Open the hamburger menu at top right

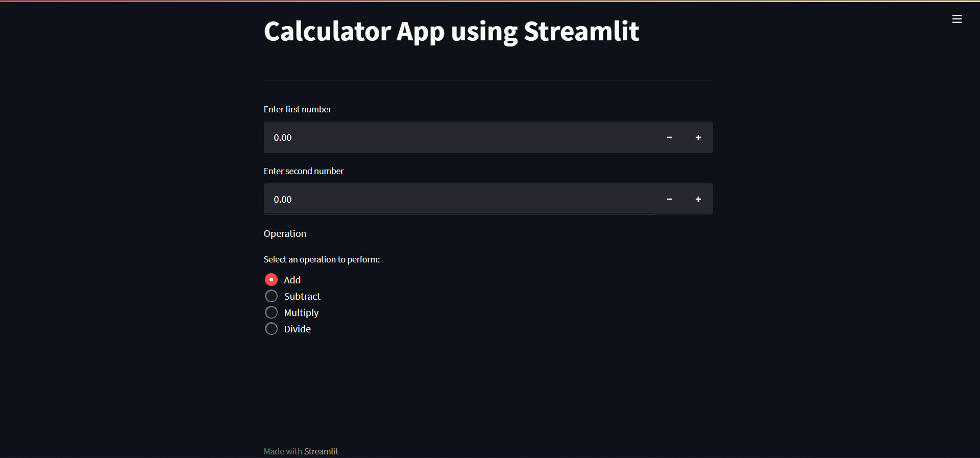(957, 19)
